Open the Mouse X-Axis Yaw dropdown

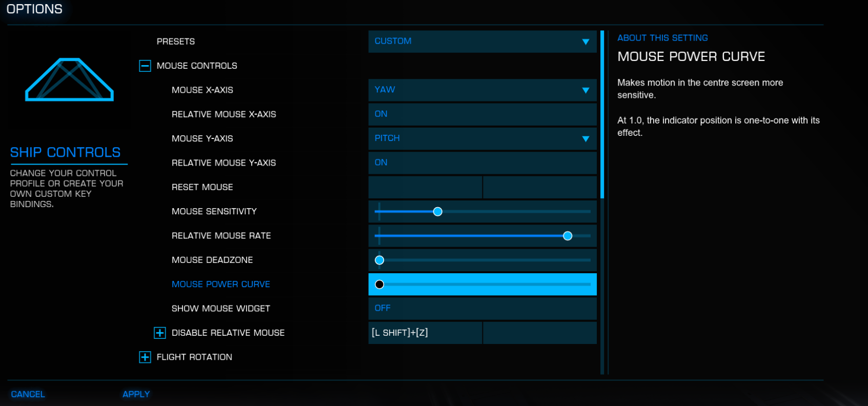[482, 90]
